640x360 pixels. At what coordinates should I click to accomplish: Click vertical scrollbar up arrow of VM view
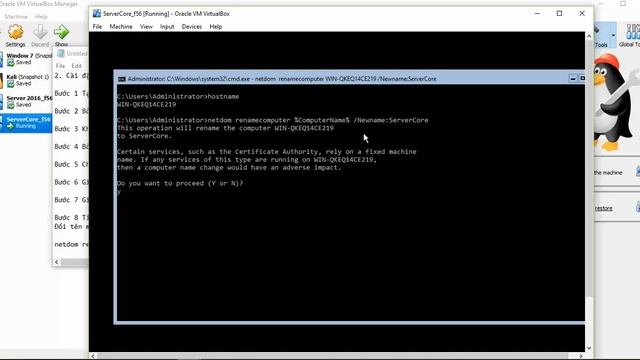coord(589,36)
